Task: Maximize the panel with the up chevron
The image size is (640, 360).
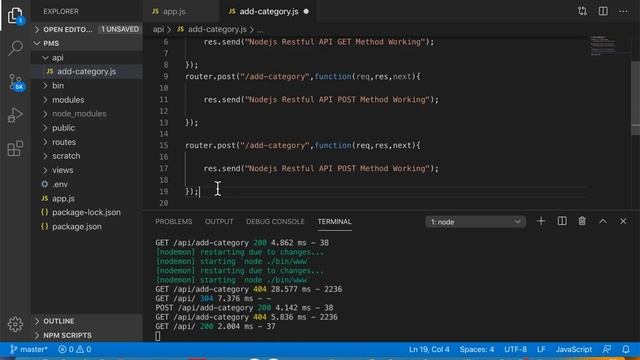Action: click(x=602, y=221)
